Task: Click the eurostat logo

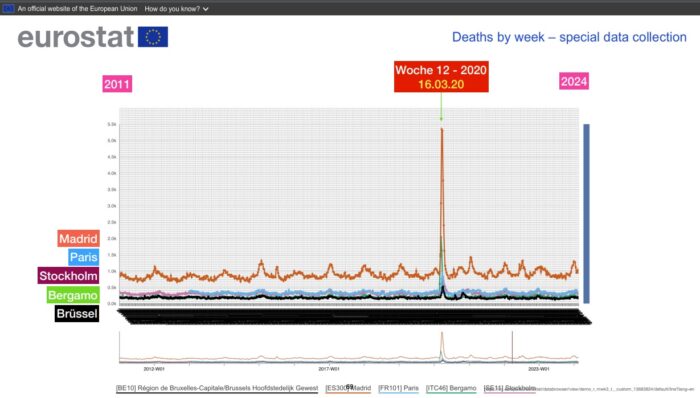Action: (93, 37)
